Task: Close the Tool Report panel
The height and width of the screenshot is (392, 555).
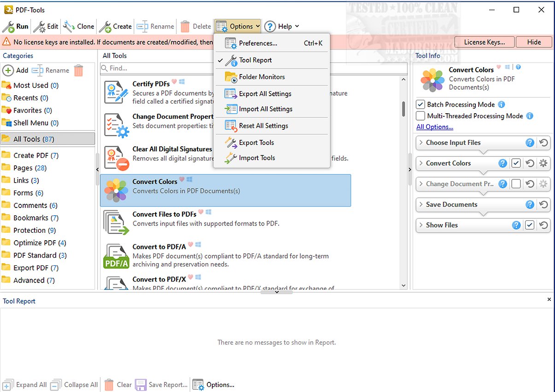Action: pyautogui.click(x=549, y=300)
